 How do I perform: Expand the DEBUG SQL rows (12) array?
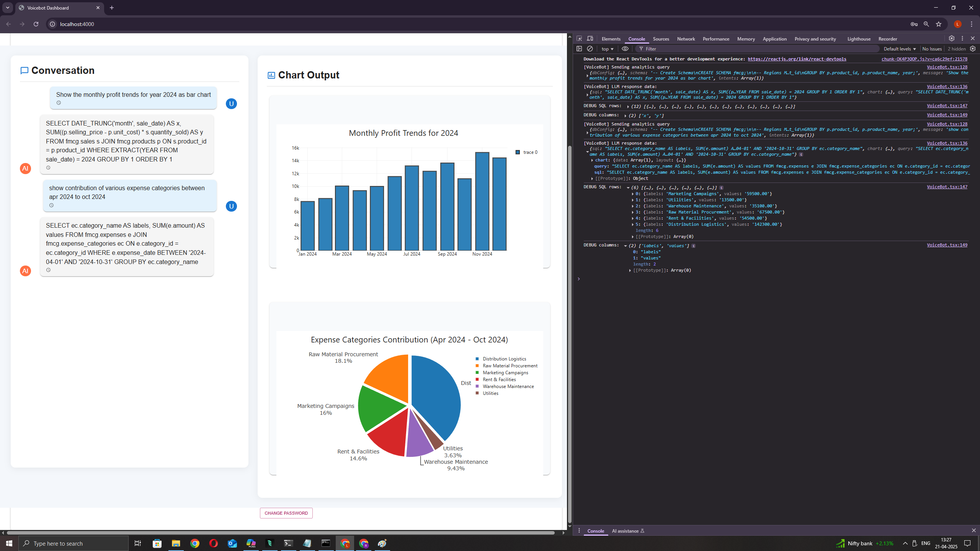tap(628, 107)
